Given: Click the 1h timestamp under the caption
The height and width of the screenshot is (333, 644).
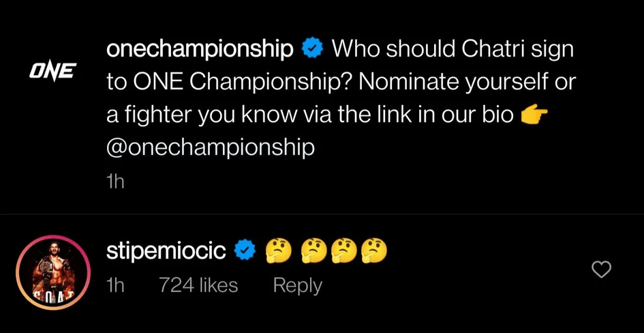Looking at the screenshot, I should (x=116, y=182).
